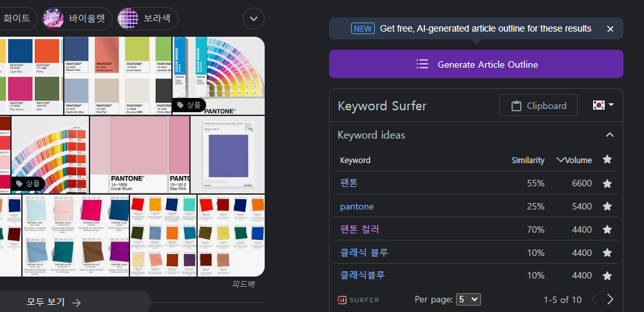644x312 pixels.
Task: Click the 25% similarity value
Action: pyautogui.click(x=536, y=207)
